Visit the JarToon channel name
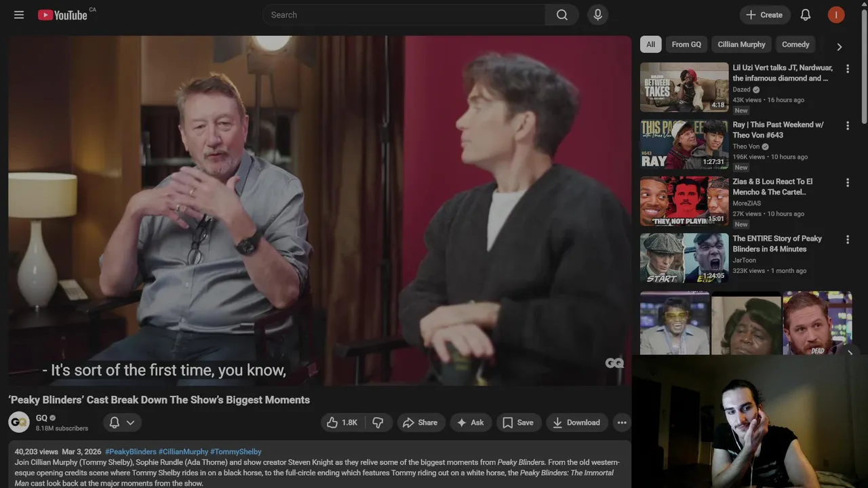The width and height of the screenshot is (868, 488). pos(744,260)
